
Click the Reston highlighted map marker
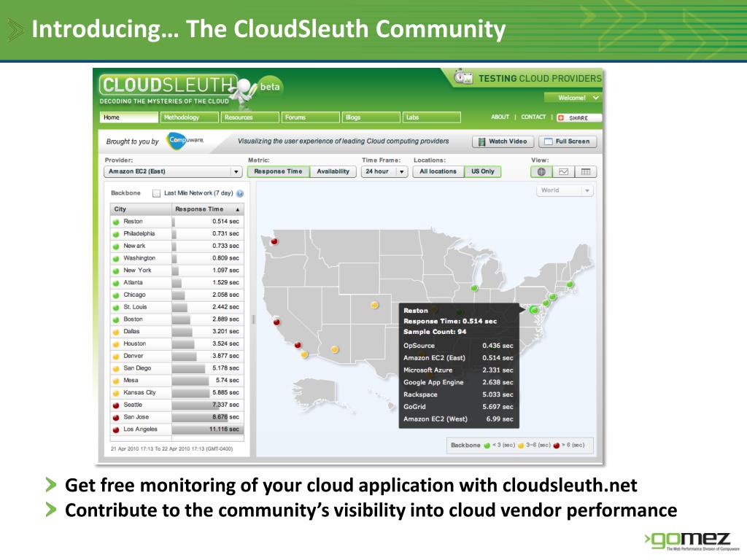535,310
